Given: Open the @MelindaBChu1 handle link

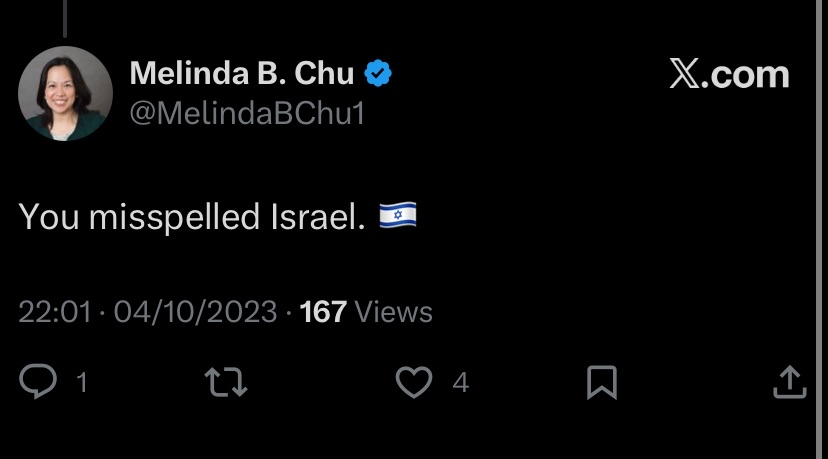Looking at the screenshot, I should (247, 113).
